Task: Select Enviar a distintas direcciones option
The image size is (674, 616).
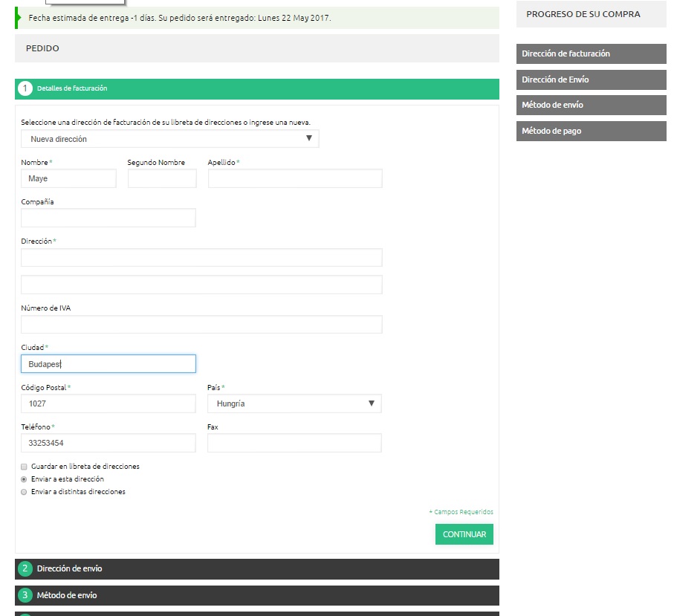Action: pos(23,491)
